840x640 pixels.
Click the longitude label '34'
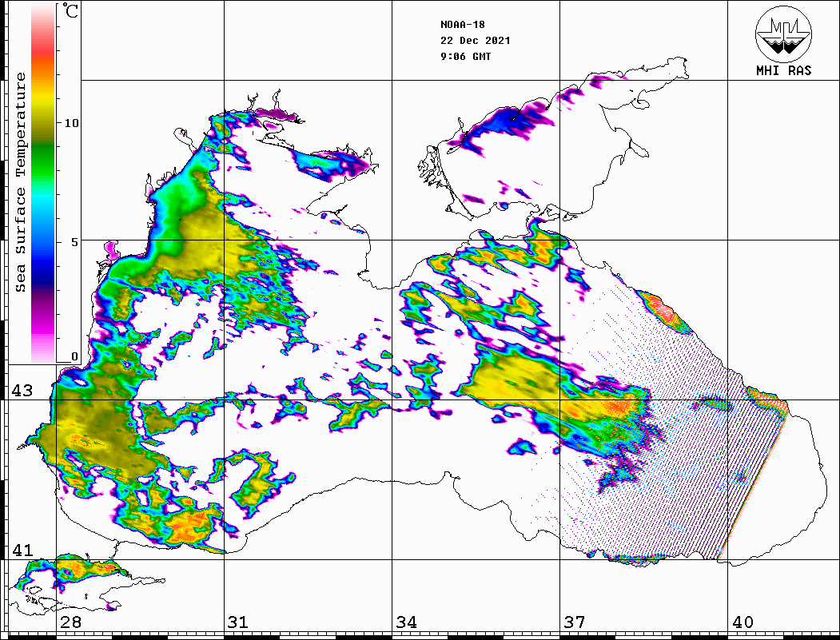[x=406, y=622]
